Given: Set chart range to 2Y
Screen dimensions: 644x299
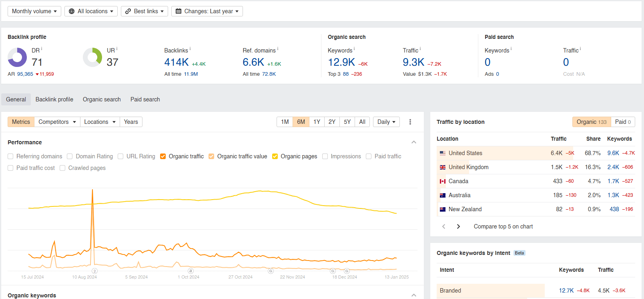Looking at the screenshot, I should coord(332,122).
